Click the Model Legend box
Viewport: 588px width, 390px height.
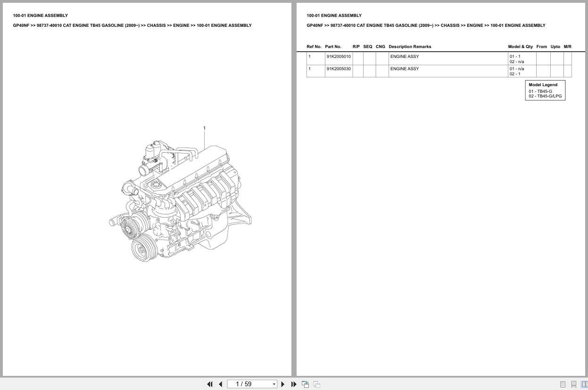tap(545, 90)
